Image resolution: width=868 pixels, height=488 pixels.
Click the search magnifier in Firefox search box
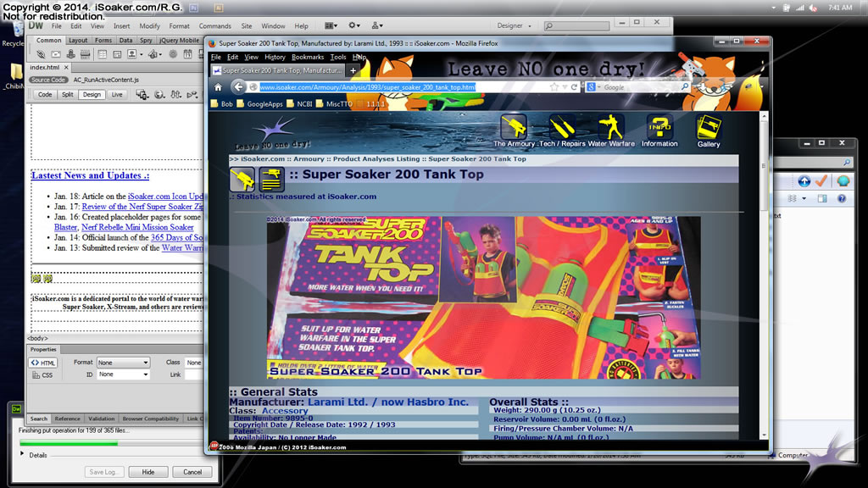685,87
